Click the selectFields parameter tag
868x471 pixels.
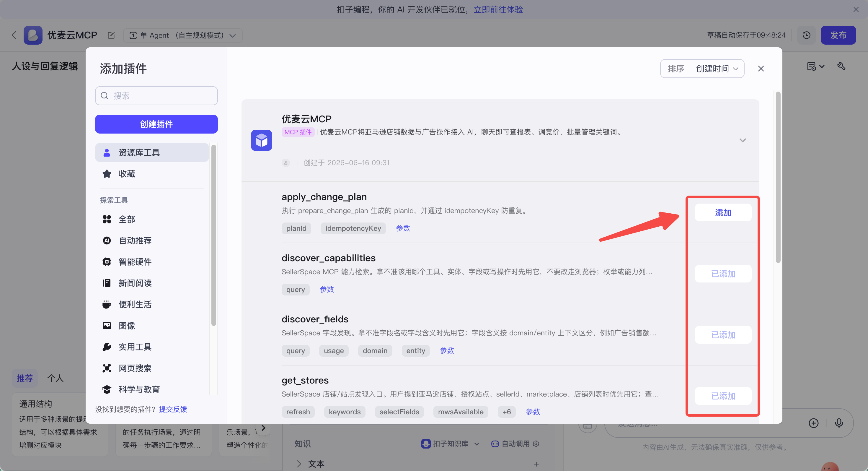pos(399,412)
